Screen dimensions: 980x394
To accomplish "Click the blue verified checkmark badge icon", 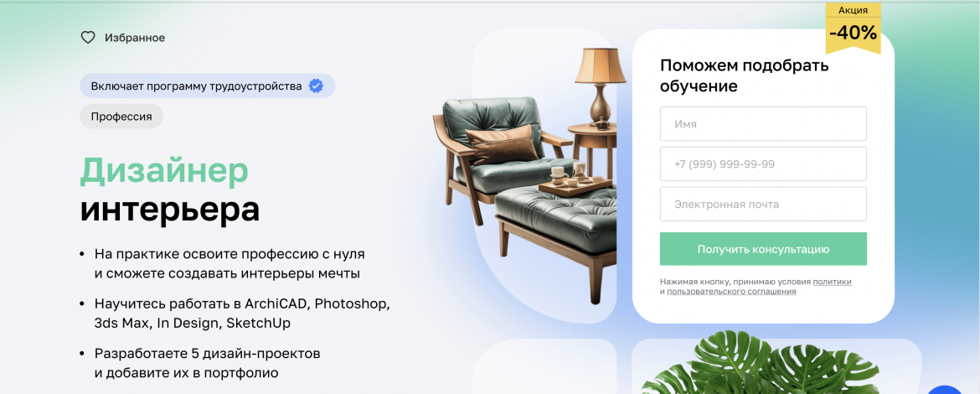I will pos(317,86).
